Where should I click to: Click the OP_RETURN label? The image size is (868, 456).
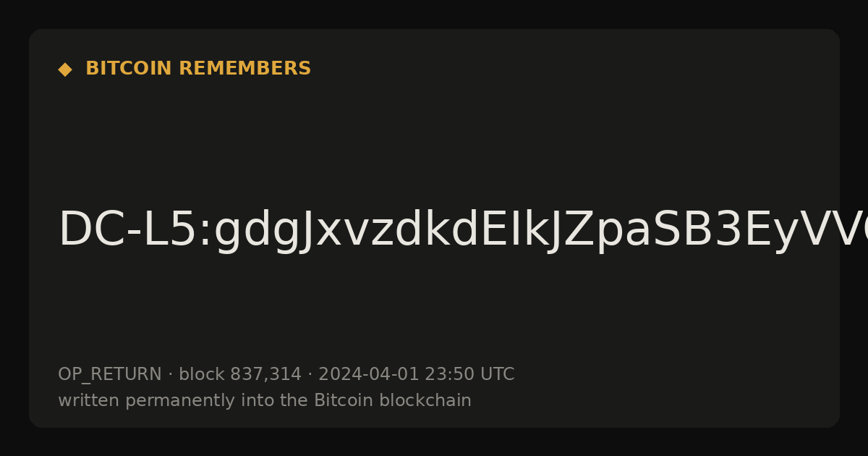click(110, 375)
